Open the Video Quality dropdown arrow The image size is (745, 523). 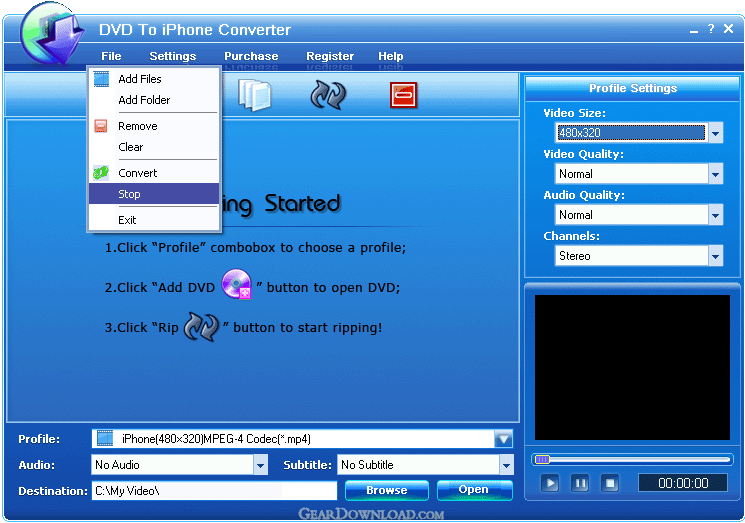[x=716, y=174]
